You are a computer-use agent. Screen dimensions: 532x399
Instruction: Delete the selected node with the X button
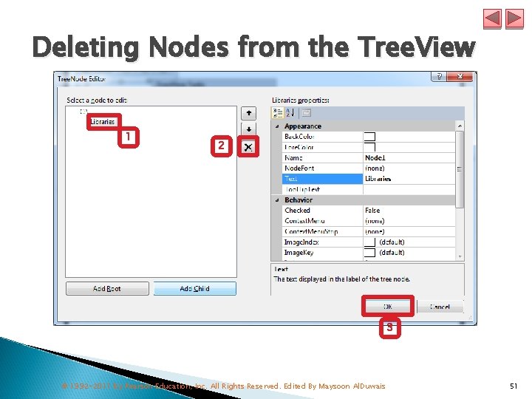[248, 147]
